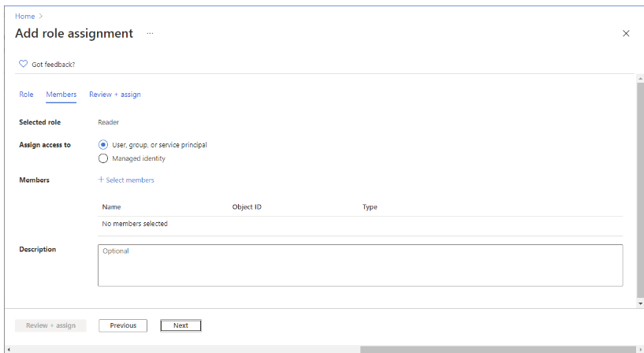Click the horizontal scrollbar left arrow
The width and height of the screenshot is (644, 353).
(9, 349)
